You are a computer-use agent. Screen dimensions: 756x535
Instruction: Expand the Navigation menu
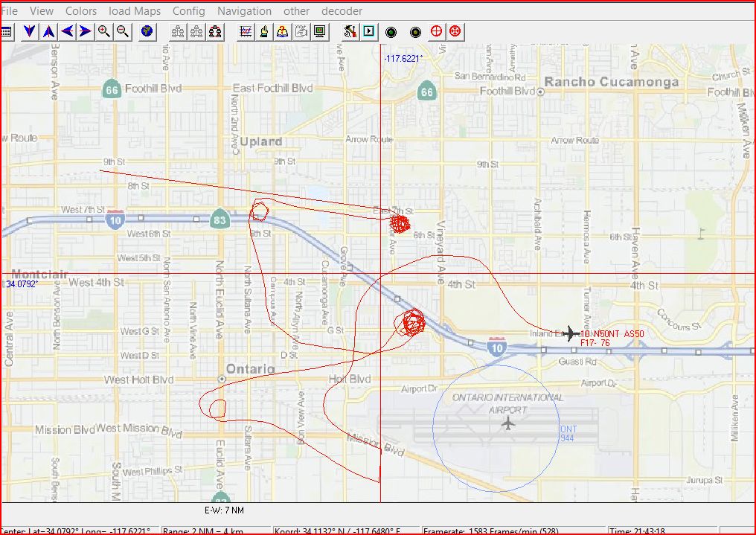click(x=244, y=11)
